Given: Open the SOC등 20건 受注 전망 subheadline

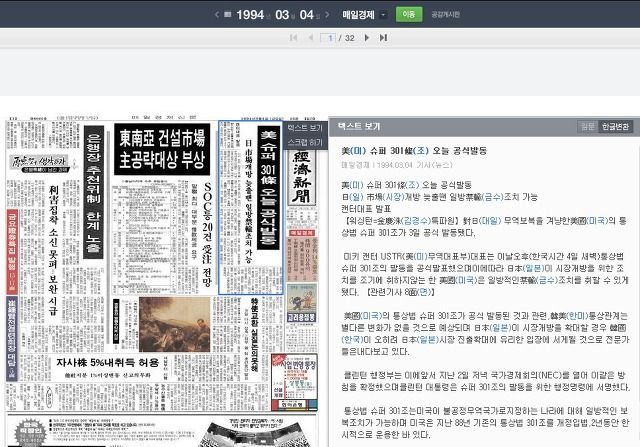Looking at the screenshot, I should click(x=207, y=234).
